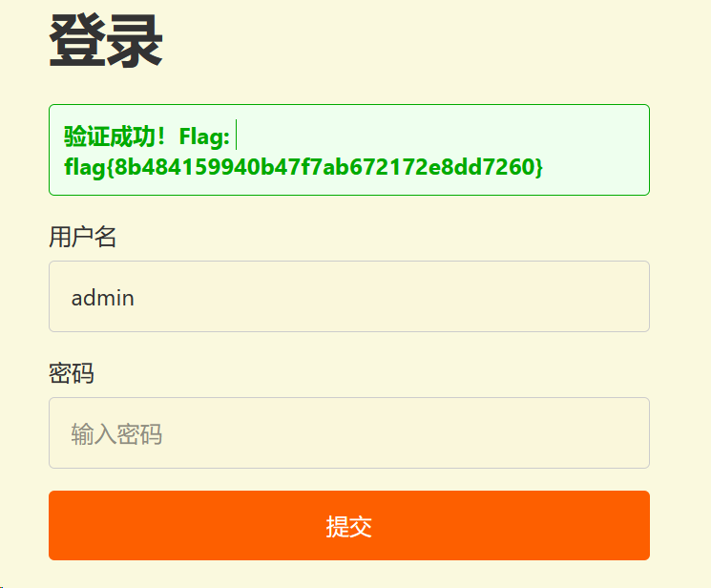Click the green success alert box

(x=349, y=150)
